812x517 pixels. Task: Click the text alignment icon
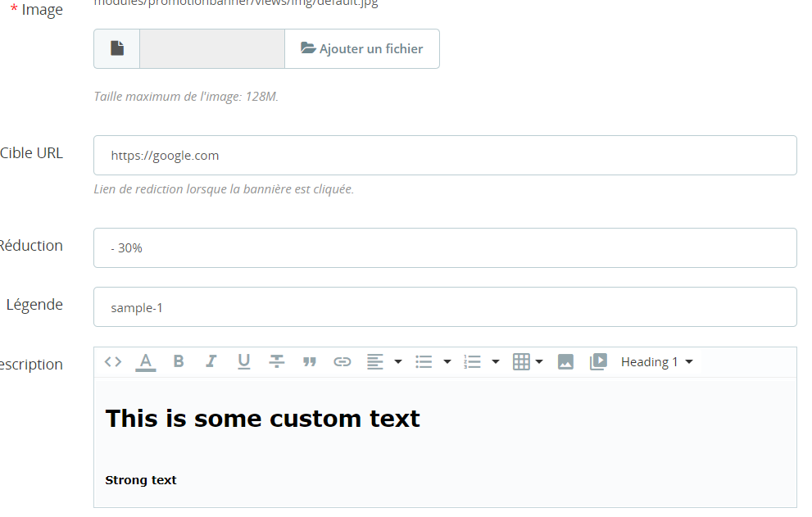tap(375, 361)
